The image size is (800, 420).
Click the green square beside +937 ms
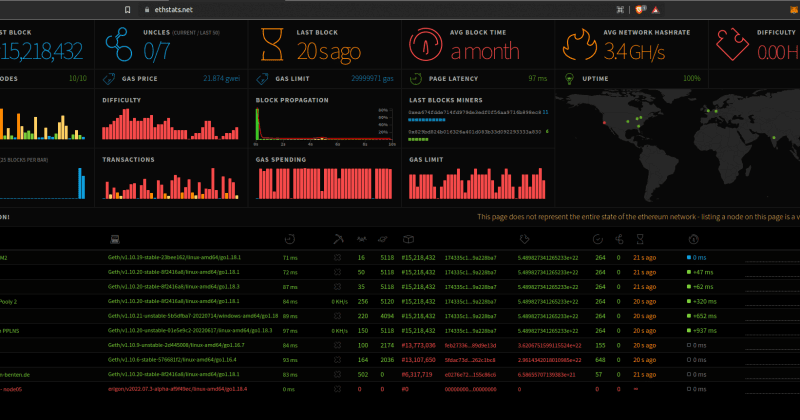coord(689,331)
